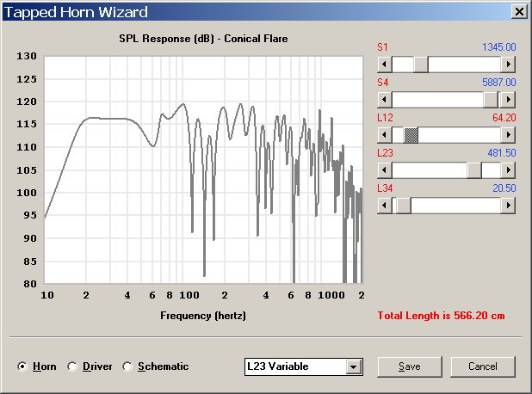Viewport: 532px width, 394px height.
Task: Increase L12 with right arrow
Action: [508, 135]
